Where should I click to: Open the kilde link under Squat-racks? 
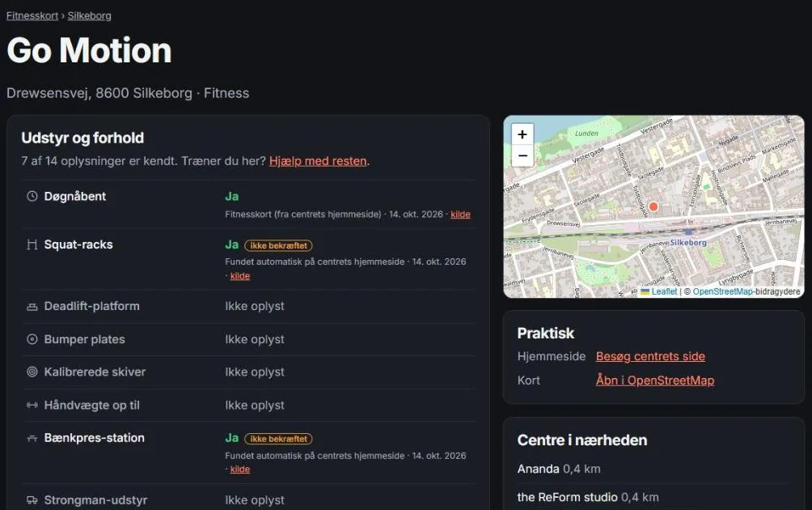pyautogui.click(x=239, y=276)
